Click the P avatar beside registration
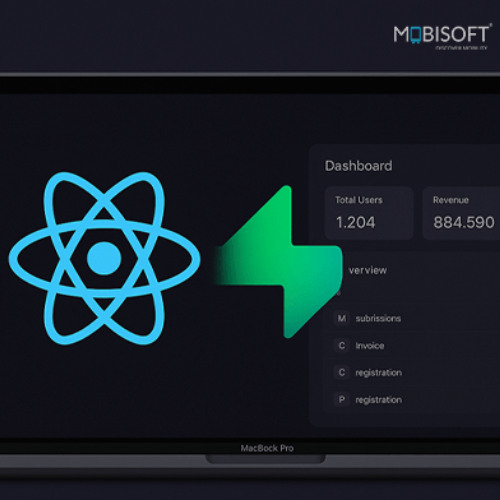 point(342,399)
